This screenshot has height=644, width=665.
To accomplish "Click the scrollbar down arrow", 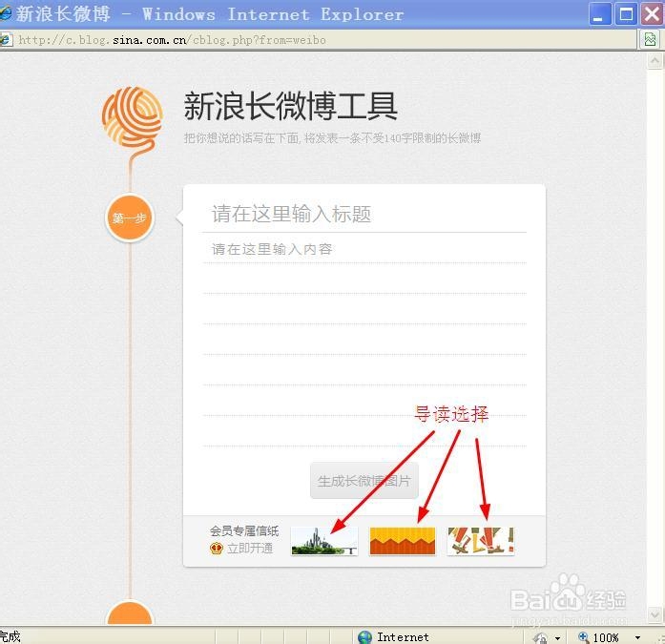I will click(655, 613).
